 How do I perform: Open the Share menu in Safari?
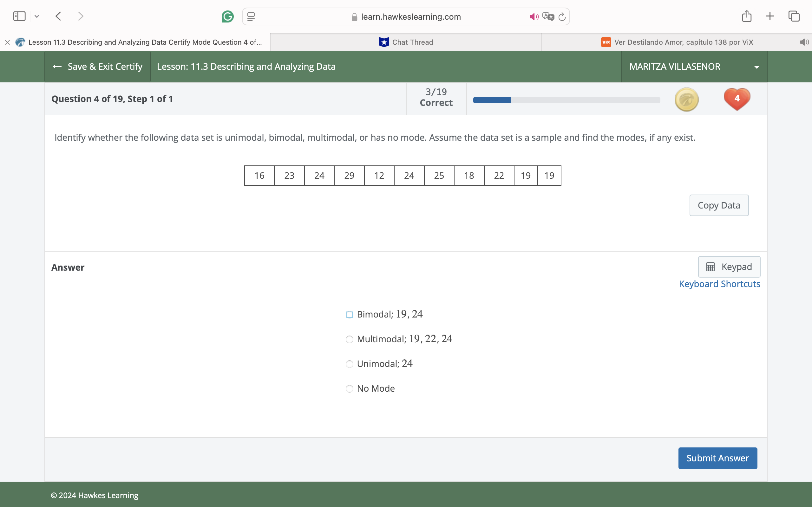747,16
